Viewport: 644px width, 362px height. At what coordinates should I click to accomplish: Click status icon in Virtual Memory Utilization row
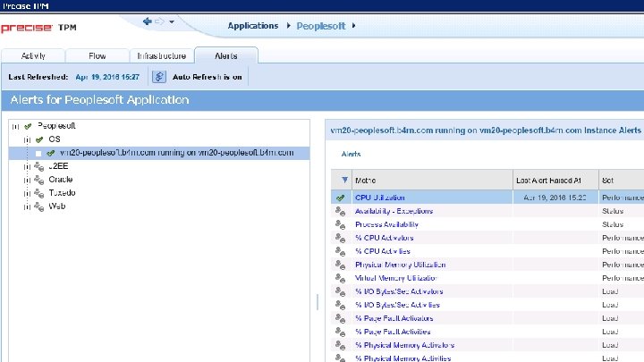point(341,278)
